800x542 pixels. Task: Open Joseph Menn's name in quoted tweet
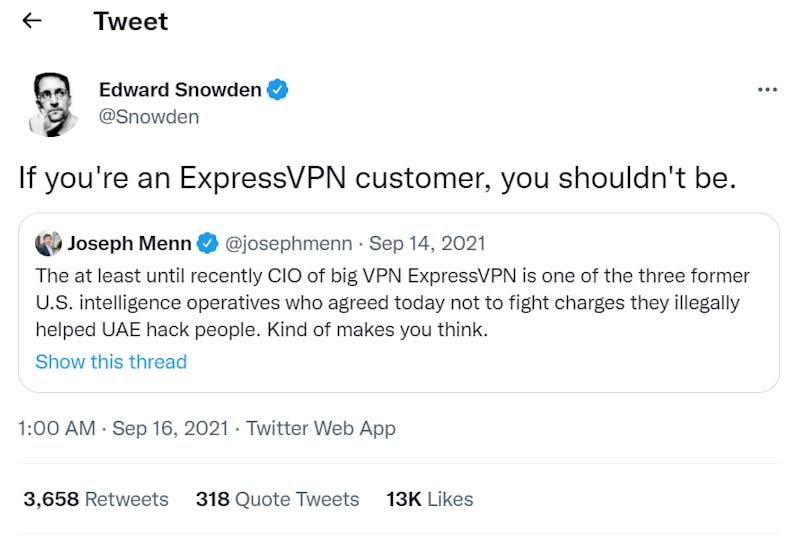click(x=130, y=243)
